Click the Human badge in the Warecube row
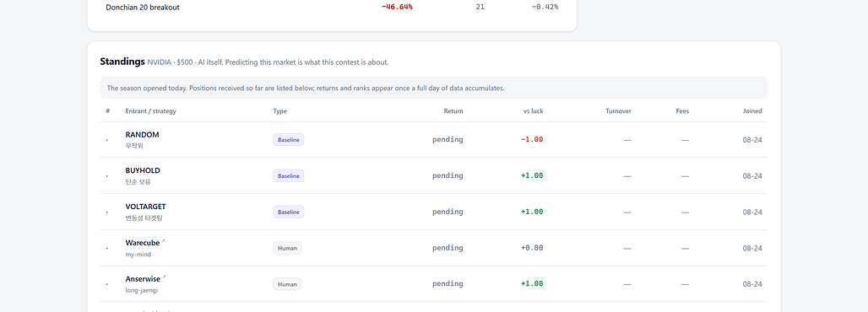Screen dimensions: 868x312 (x=287, y=248)
